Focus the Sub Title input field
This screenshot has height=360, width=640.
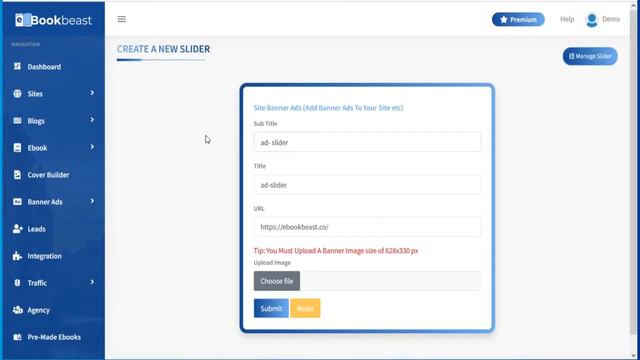[x=367, y=142]
